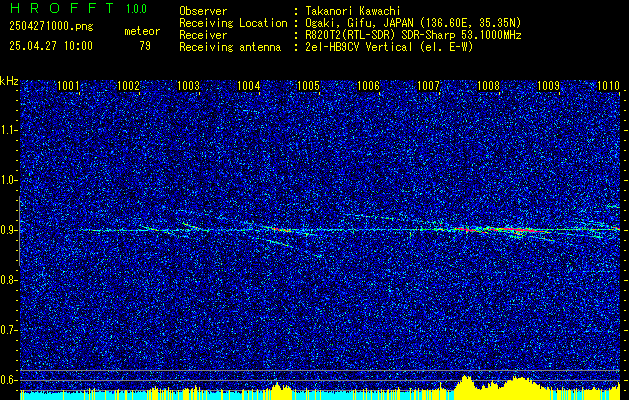Click the date stamp 25.04.27 10:00
Screen dimensions: 629x400
51,46
